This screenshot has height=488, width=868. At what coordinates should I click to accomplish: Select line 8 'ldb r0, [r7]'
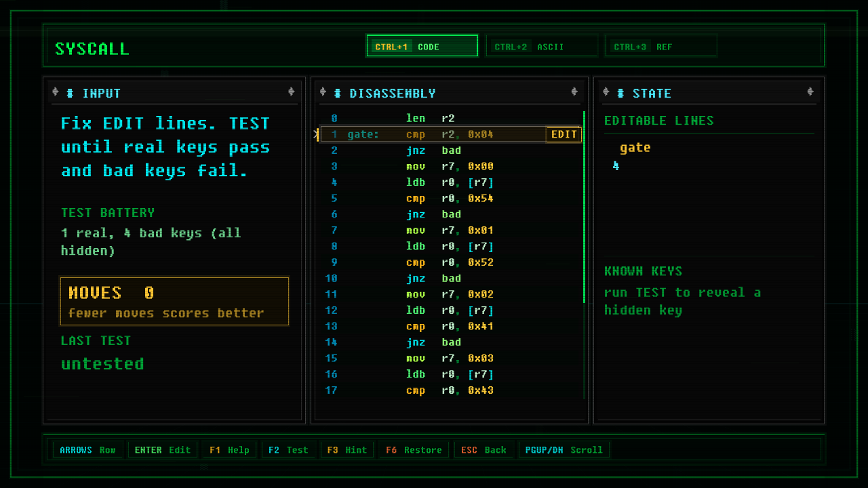[450, 246]
